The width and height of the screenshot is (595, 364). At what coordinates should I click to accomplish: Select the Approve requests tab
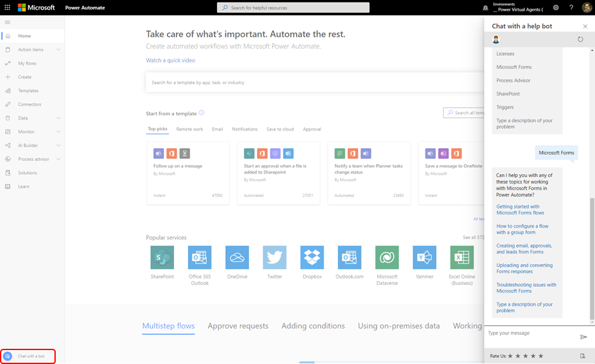point(238,326)
